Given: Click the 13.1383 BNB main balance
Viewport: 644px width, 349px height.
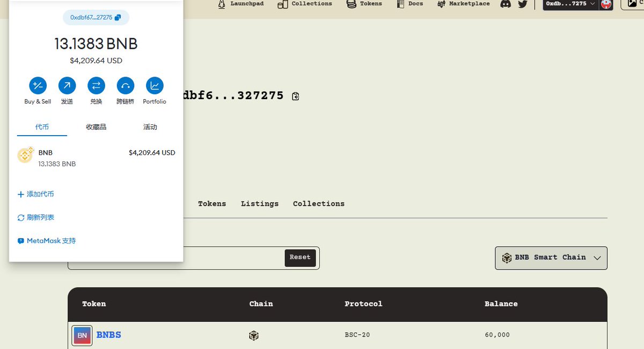Looking at the screenshot, I should tap(96, 44).
